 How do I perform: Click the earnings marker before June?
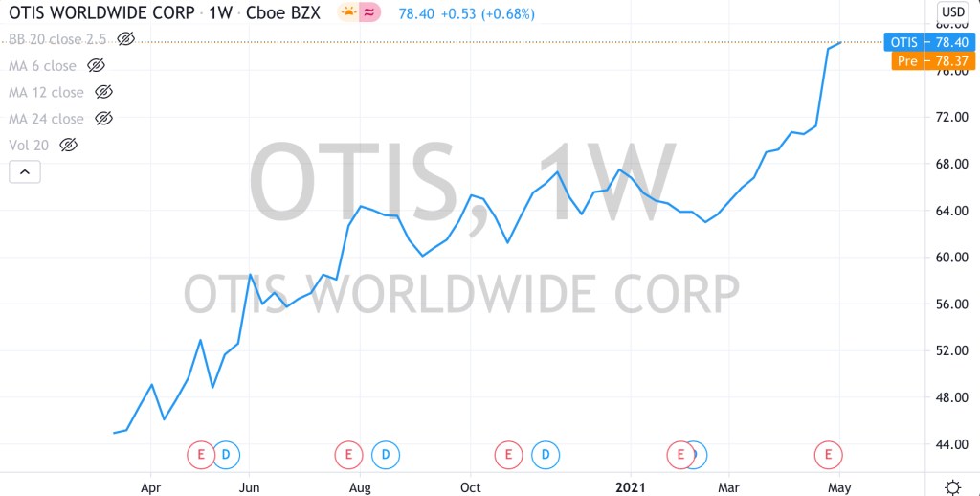click(x=201, y=454)
